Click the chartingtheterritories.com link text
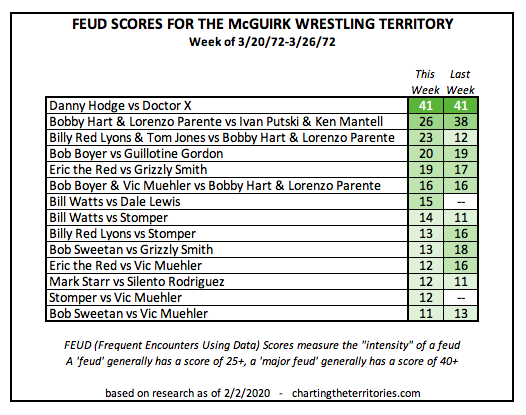Screen dimensions: 526x415 click(356, 393)
